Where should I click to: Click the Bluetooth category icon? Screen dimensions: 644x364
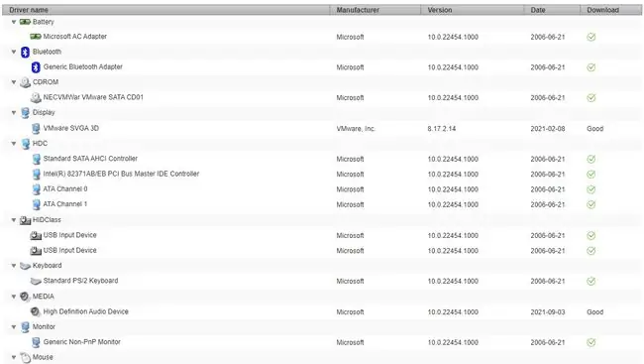[x=25, y=52]
